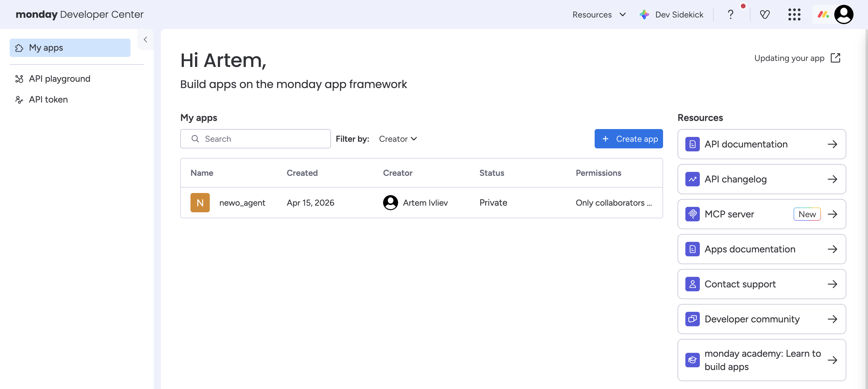Open API token page in sidebar
The image size is (868, 389).
click(x=48, y=100)
